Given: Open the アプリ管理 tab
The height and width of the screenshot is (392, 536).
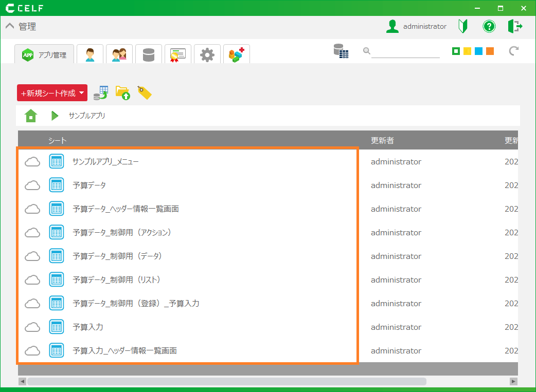Looking at the screenshot, I should [x=44, y=54].
